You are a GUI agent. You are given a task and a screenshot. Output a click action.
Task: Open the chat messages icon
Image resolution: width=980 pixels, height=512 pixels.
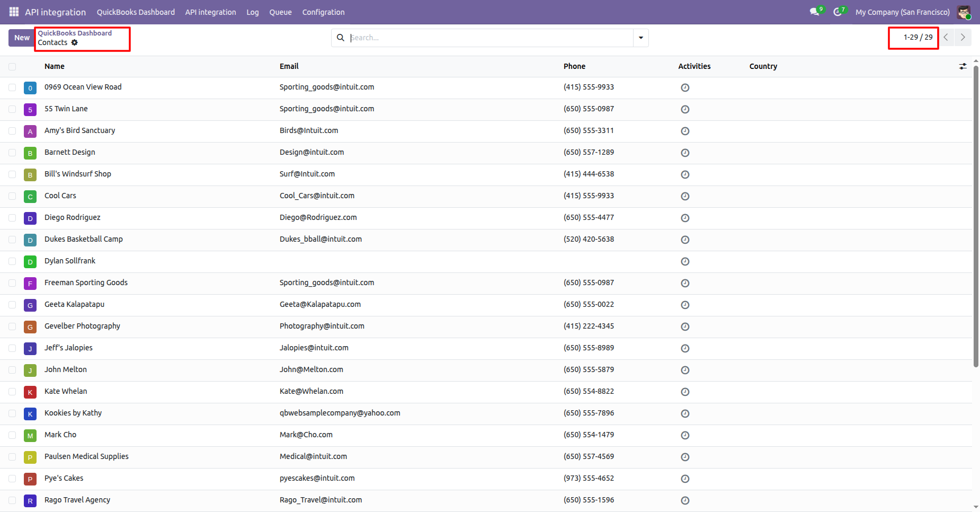815,12
